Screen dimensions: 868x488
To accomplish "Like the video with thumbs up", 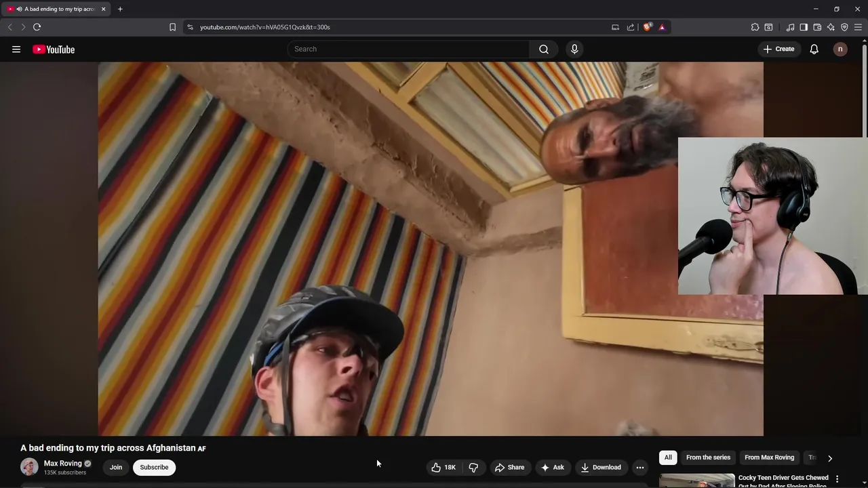I will (x=443, y=467).
